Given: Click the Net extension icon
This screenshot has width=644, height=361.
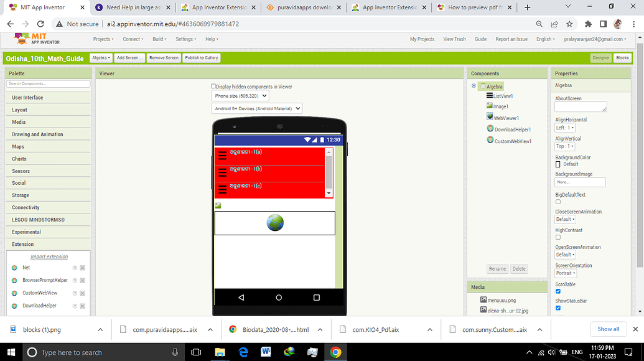Looking at the screenshot, I should [x=14, y=267].
